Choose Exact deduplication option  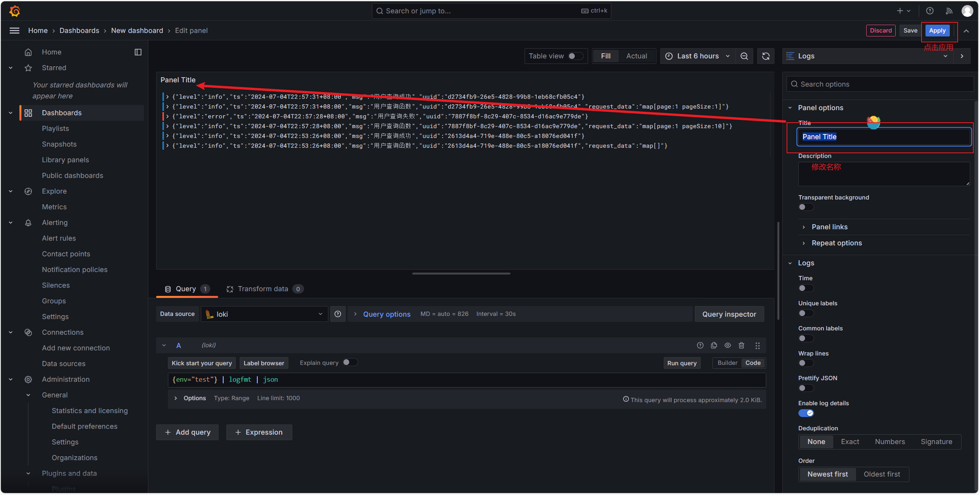click(850, 442)
